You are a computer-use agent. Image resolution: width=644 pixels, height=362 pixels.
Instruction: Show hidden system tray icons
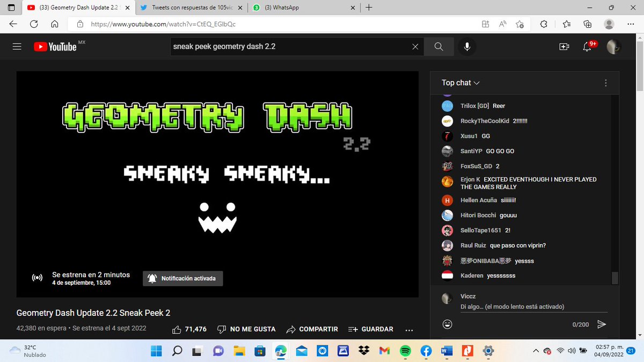click(535, 351)
